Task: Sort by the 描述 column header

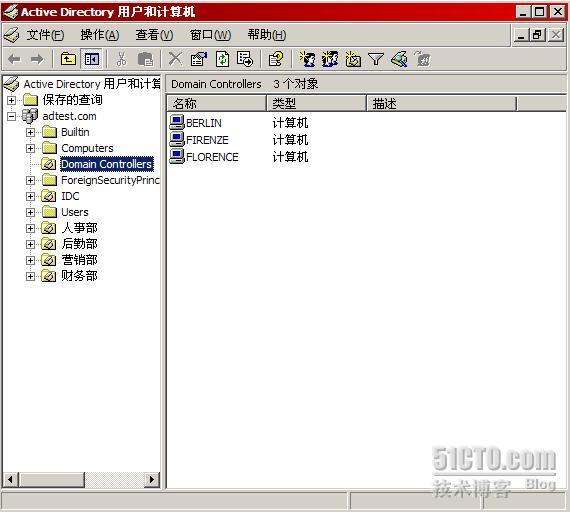Action: [x=442, y=103]
